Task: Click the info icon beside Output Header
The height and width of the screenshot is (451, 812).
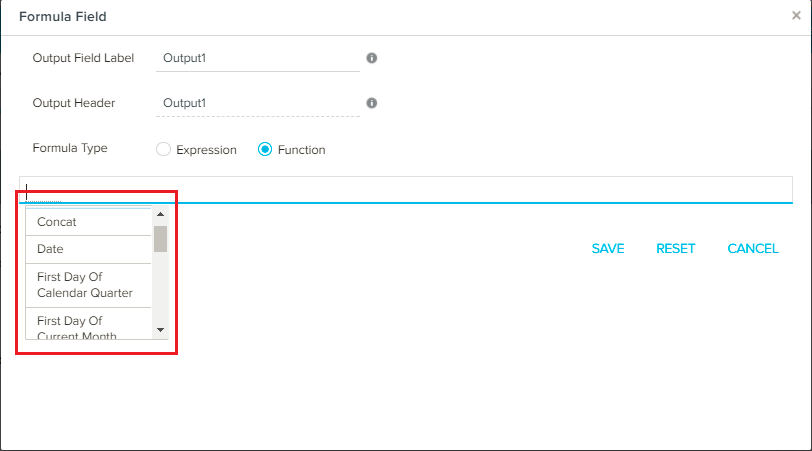Action: tap(372, 103)
